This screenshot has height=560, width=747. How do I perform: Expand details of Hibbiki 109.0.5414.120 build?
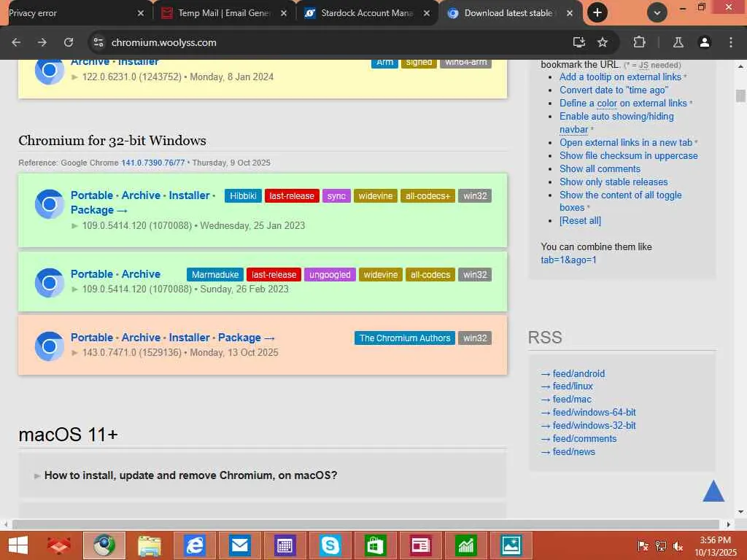point(74,226)
